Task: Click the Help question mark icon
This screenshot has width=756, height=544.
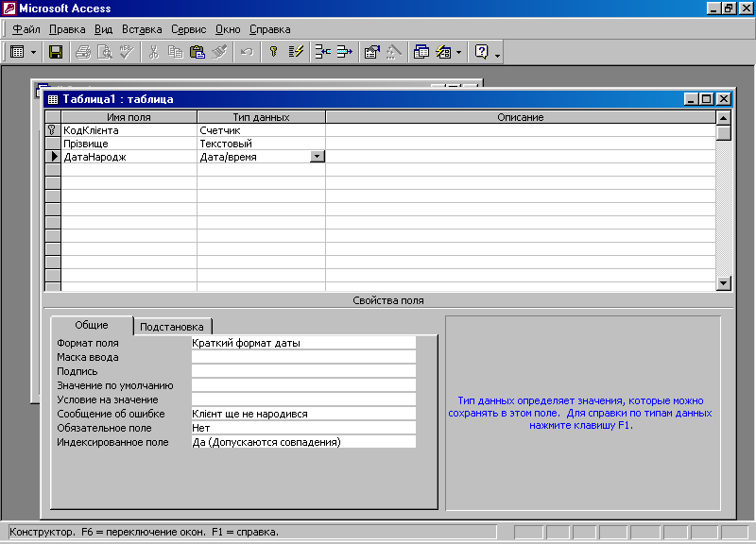Action: (481, 52)
